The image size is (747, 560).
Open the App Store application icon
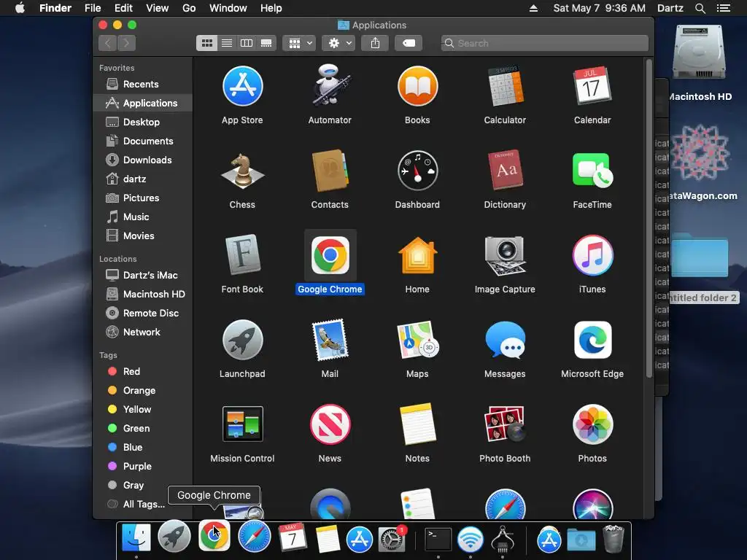pyautogui.click(x=242, y=86)
